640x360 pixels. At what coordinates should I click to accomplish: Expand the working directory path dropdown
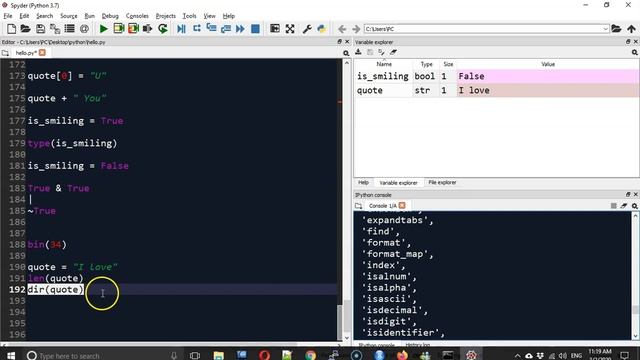[x=605, y=29]
